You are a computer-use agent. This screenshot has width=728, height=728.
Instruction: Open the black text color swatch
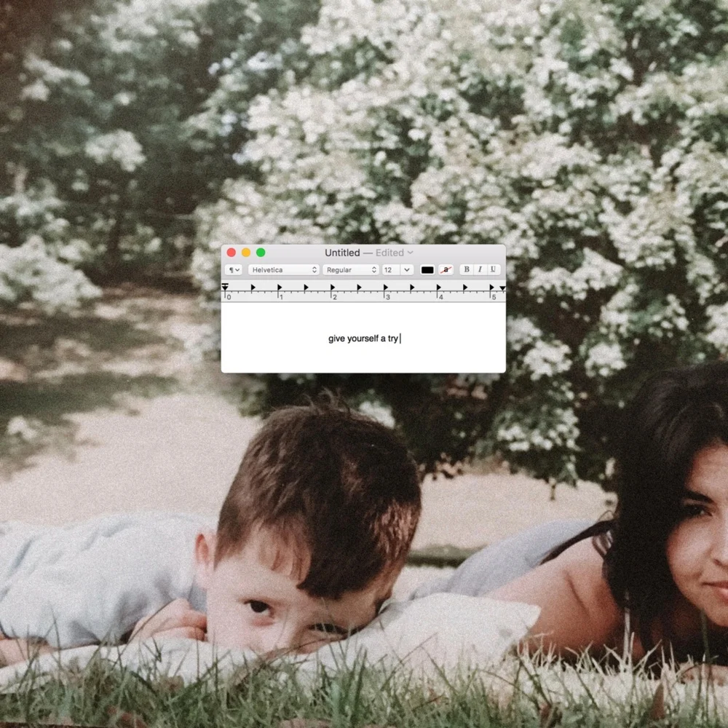click(427, 269)
